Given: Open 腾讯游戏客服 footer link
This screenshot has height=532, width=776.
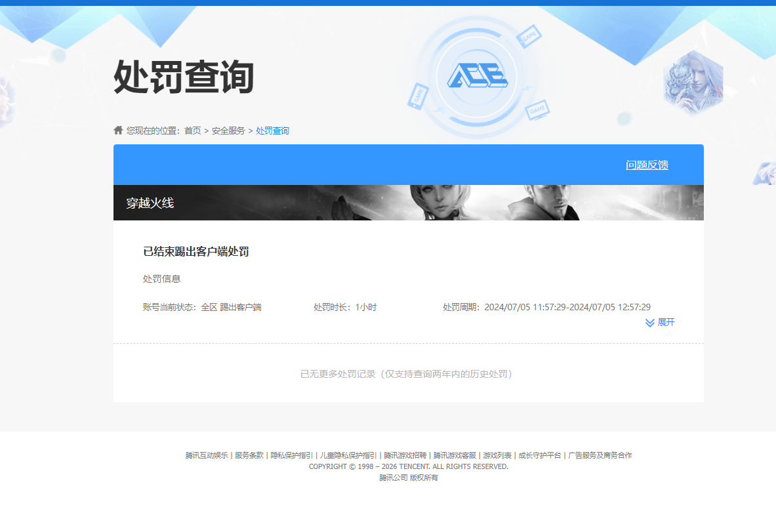Looking at the screenshot, I should pyautogui.click(x=455, y=455).
